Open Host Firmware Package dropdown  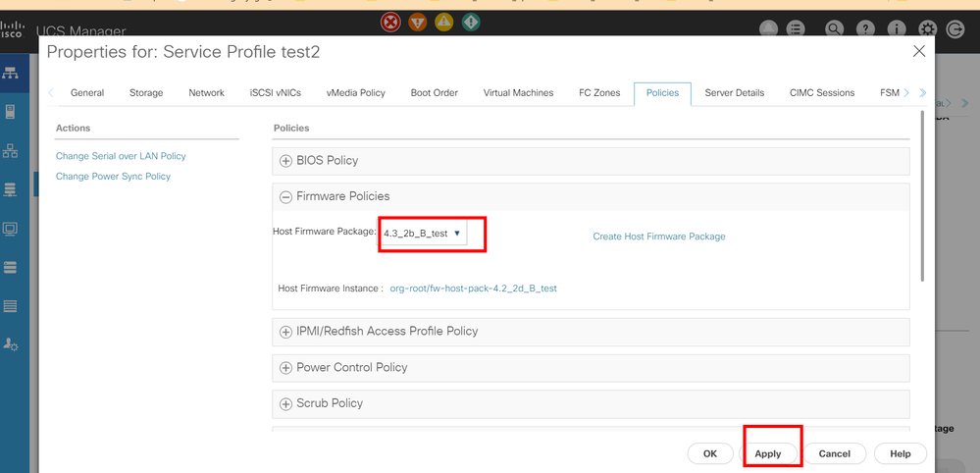(x=423, y=233)
